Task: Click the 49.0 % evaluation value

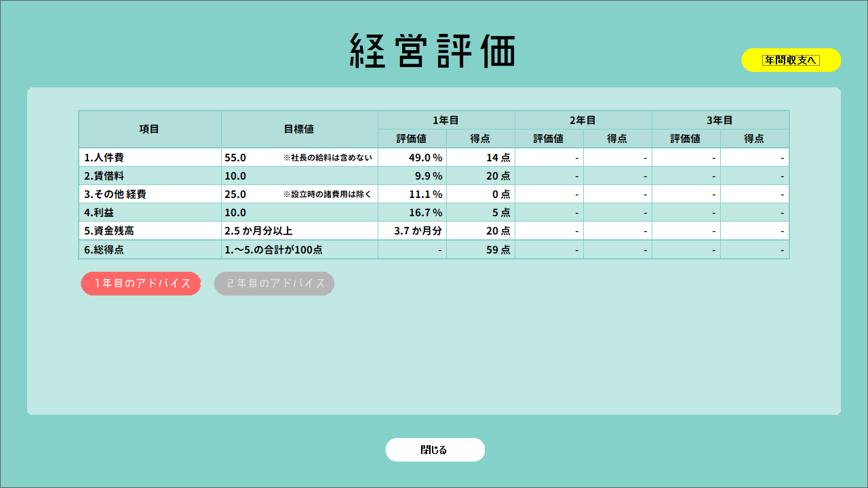Action: point(425,157)
